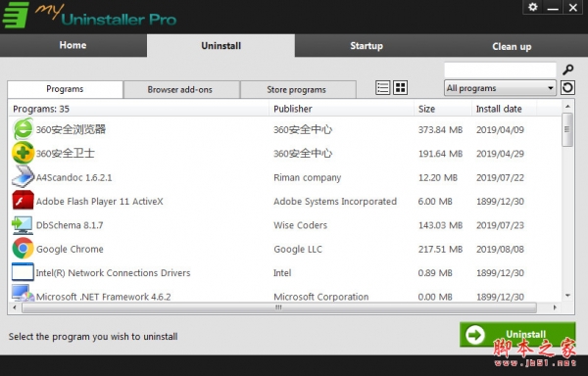Click in the search input field

(500, 70)
